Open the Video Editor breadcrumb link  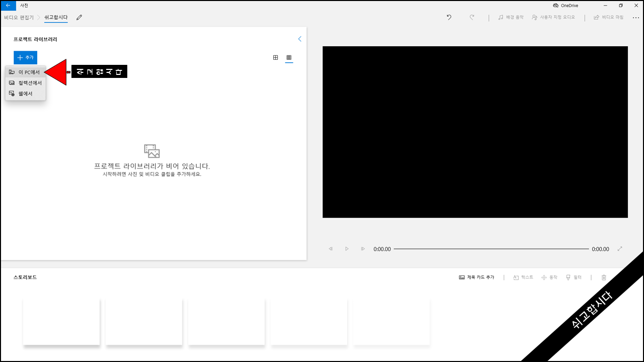click(19, 17)
